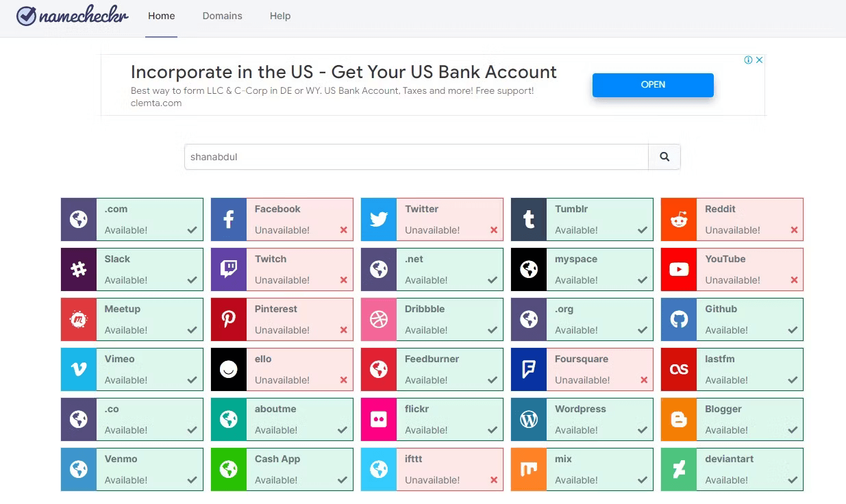Click the flickr dots icon
846x504 pixels.
379,420
